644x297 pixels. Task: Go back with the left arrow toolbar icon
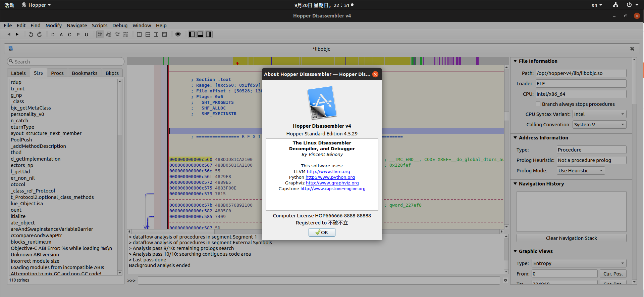(x=9, y=34)
